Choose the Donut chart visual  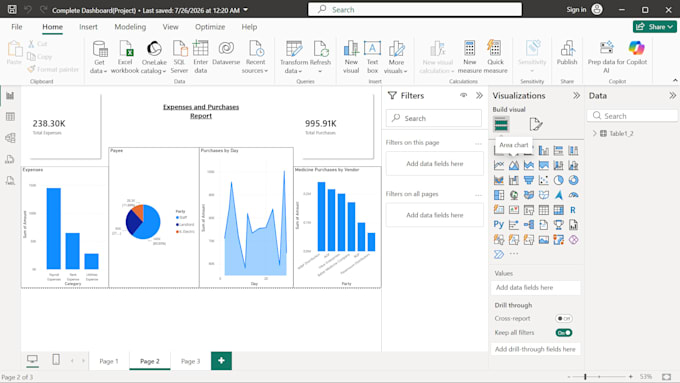[x=573, y=180]
